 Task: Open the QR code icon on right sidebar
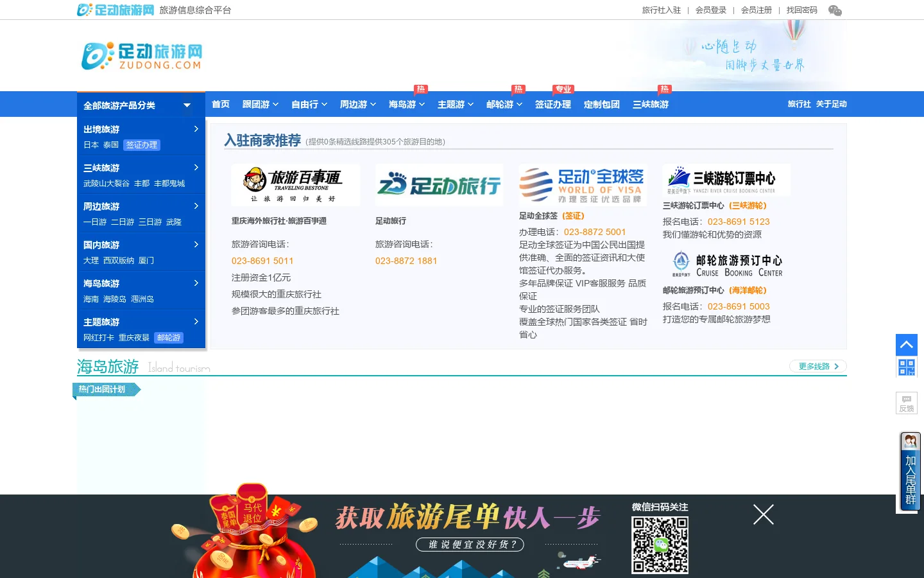pos(907,367)
